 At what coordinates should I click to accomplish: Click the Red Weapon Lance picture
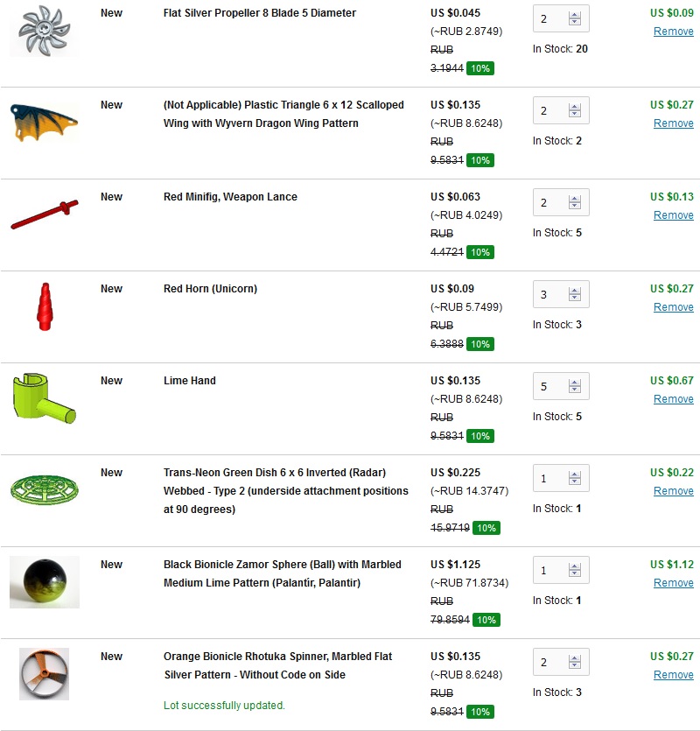[x=44, y=214]
